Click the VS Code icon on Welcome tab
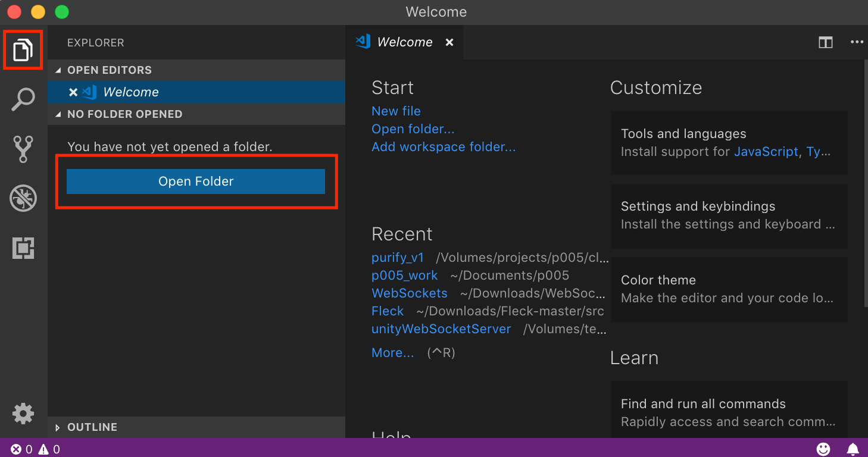 point(363,42)
